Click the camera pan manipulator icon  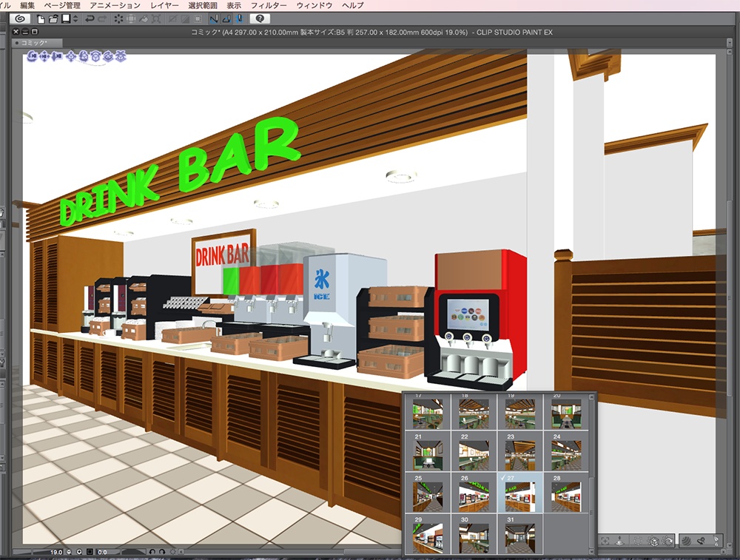point(44,57)
